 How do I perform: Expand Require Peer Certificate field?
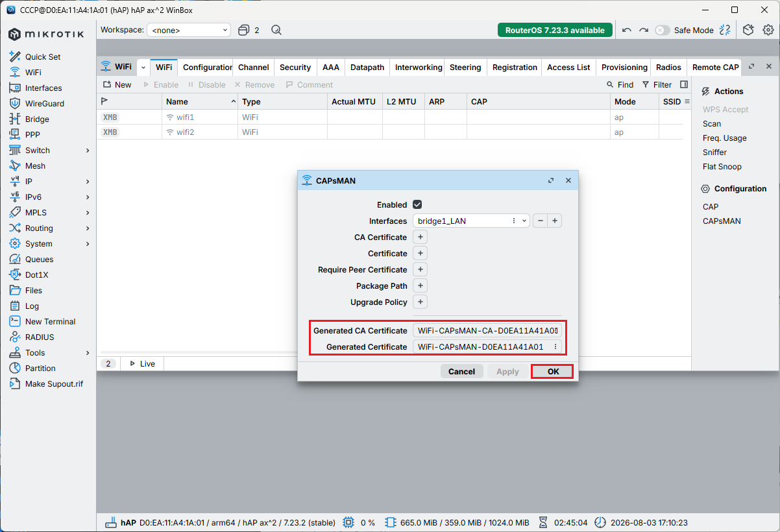pyautogui.click(x=420, y=269)
